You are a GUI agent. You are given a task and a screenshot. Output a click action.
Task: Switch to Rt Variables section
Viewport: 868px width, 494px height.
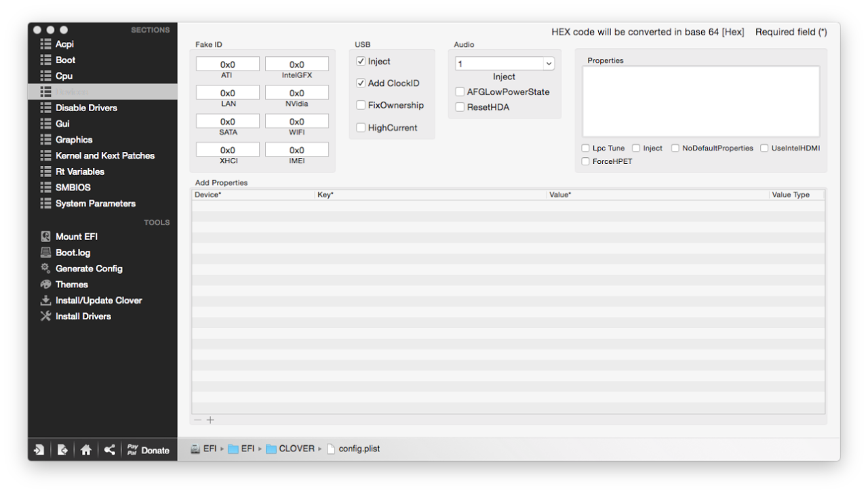click(102, 171)
